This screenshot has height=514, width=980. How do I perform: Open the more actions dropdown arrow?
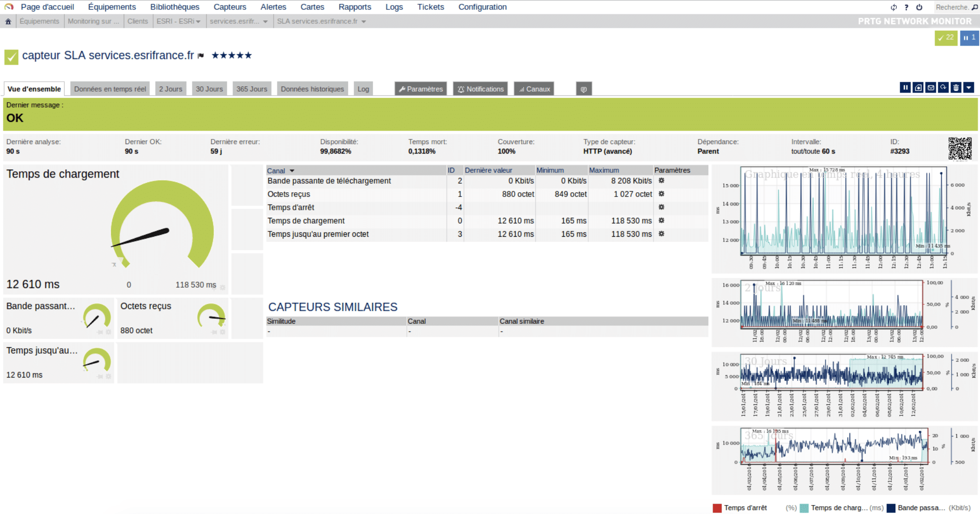(969, 87)
